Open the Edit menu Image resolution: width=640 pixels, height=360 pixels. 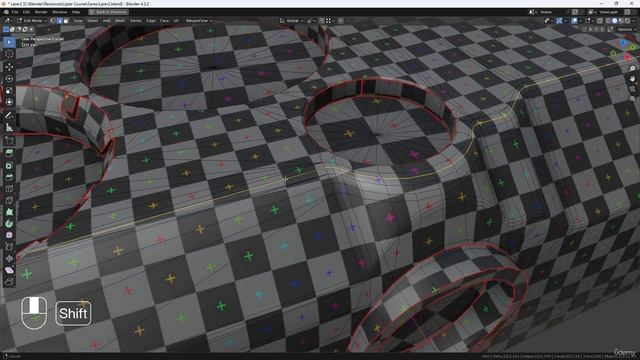pos(26,12)
